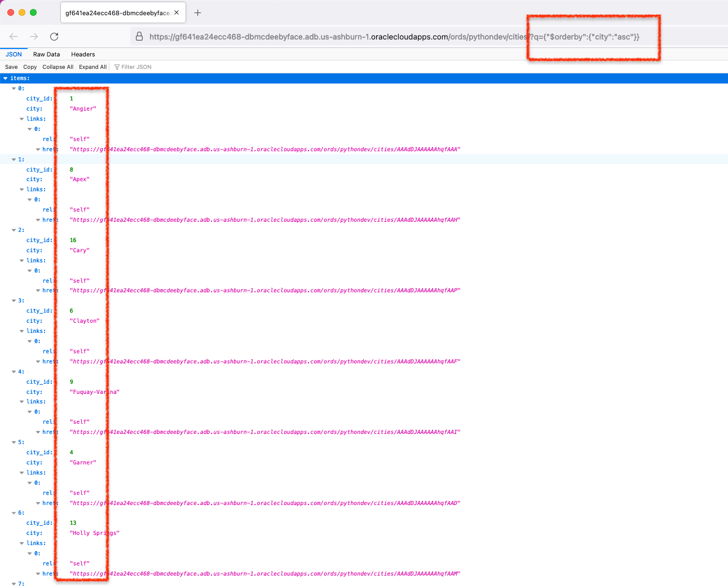728x588 pixels.
Task: Copy the JSON with the Copy button
Action: pos(30,67)
